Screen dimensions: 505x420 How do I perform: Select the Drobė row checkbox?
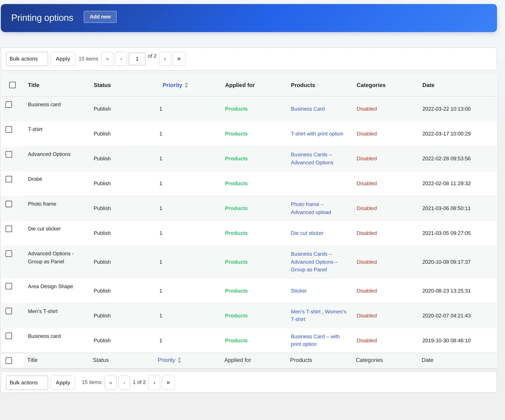[x=9, y=179]
